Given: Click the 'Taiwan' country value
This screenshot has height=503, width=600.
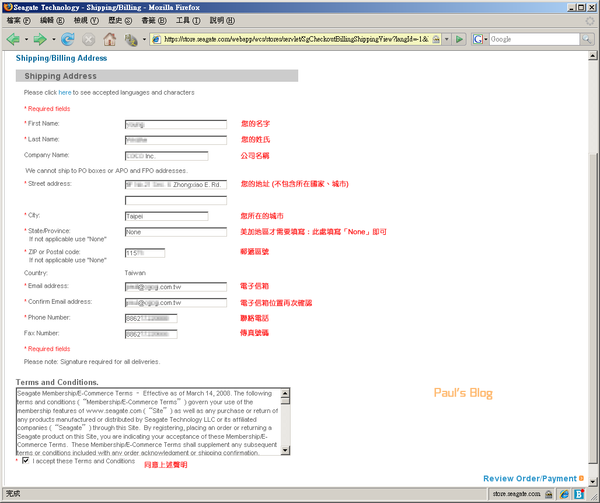Looking at the screenshot, I should pos(135,273).
